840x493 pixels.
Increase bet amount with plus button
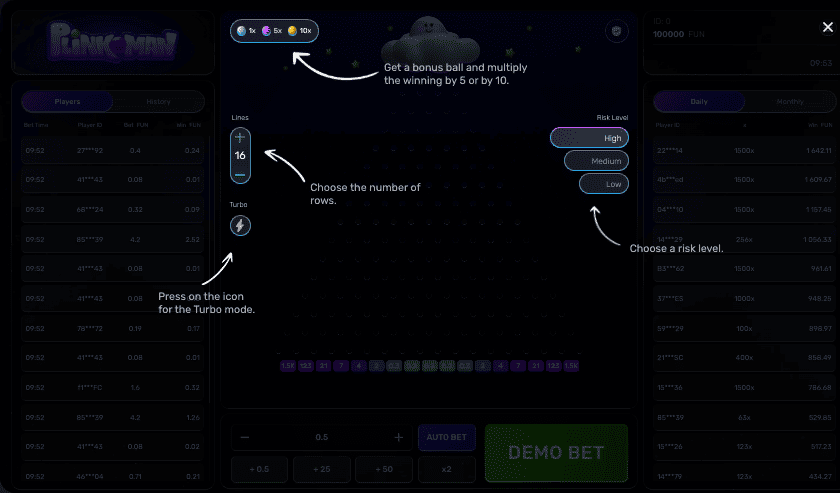click(398, 437)
